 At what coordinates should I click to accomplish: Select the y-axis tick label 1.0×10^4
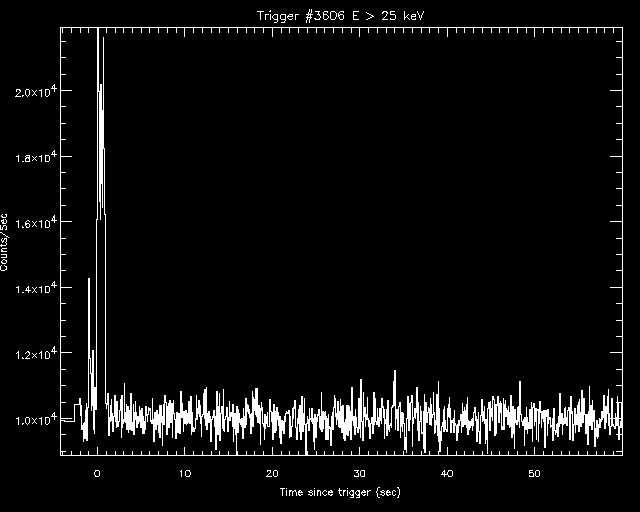click(x=36, y=419)
